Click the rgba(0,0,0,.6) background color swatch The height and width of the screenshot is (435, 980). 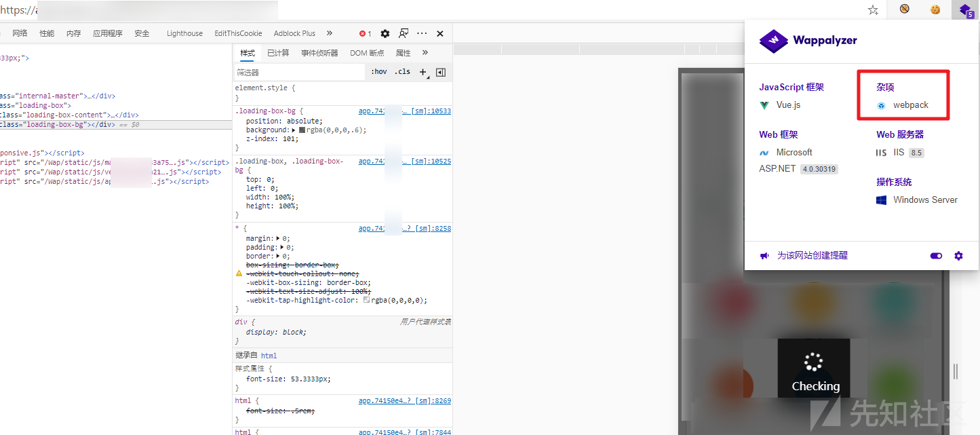pos(302,130)
